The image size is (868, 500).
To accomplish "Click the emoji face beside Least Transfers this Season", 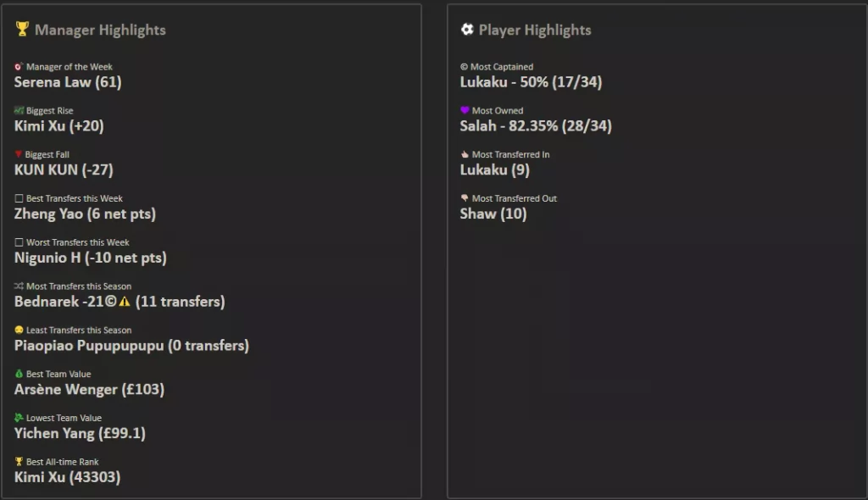I will tap(19, 331).
